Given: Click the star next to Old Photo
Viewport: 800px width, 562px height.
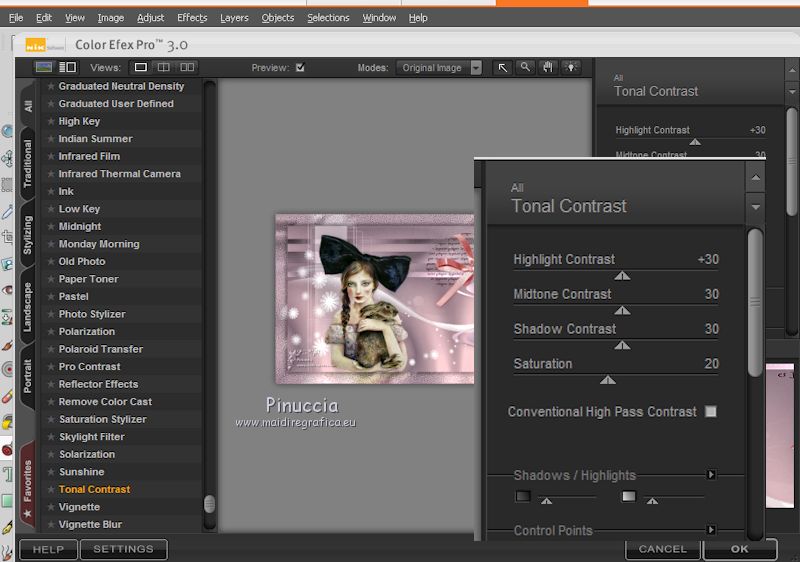Looking at the screenshot, I should tap(51, 262).
